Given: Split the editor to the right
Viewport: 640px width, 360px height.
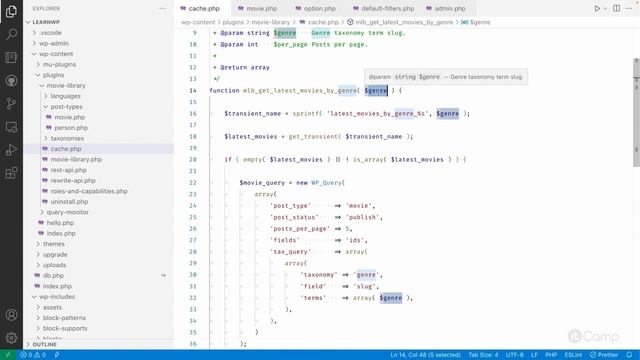Looking at the screenshot, I should tap(616, 8).
